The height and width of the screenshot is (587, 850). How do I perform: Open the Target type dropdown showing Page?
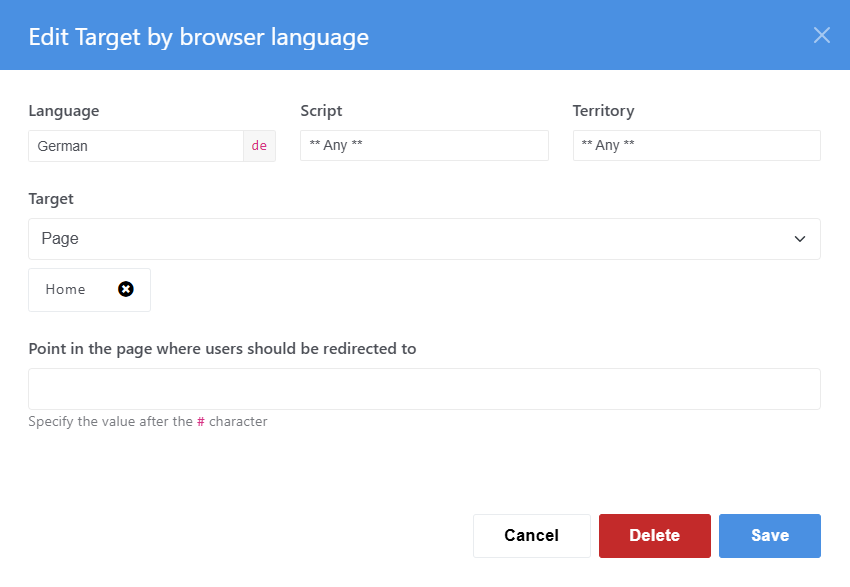(x=424, y=239)
